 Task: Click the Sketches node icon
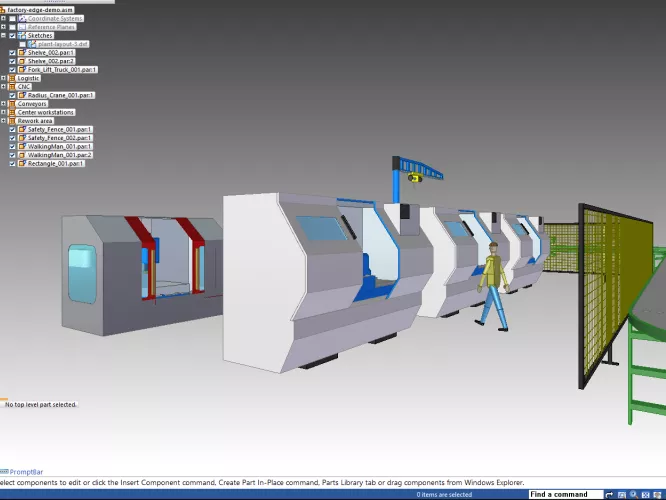[x=22, y=36]
